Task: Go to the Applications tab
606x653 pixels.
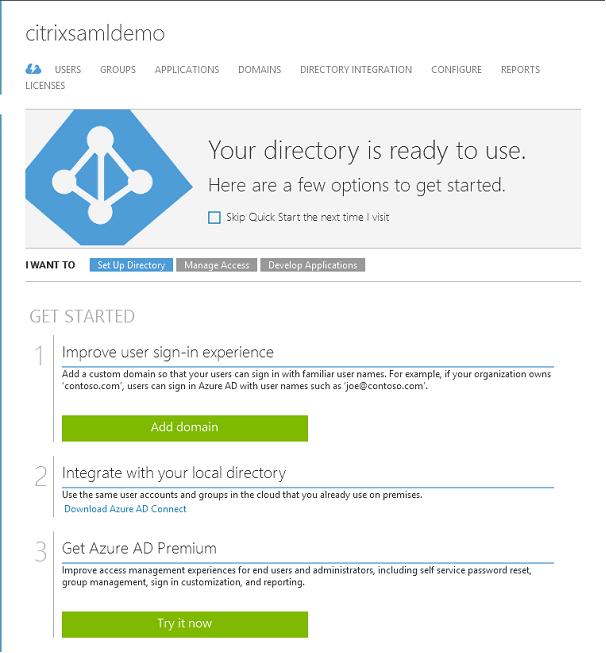Action: coord(187,70)
